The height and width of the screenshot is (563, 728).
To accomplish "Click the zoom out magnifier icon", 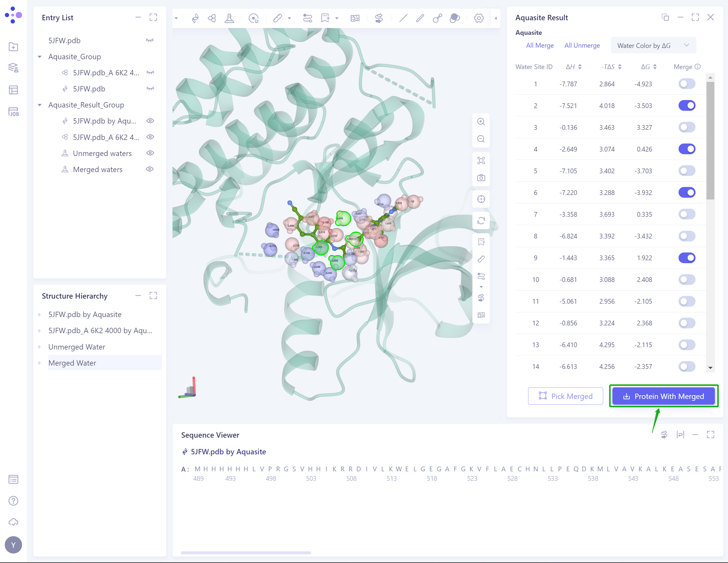I will (481, 139).
